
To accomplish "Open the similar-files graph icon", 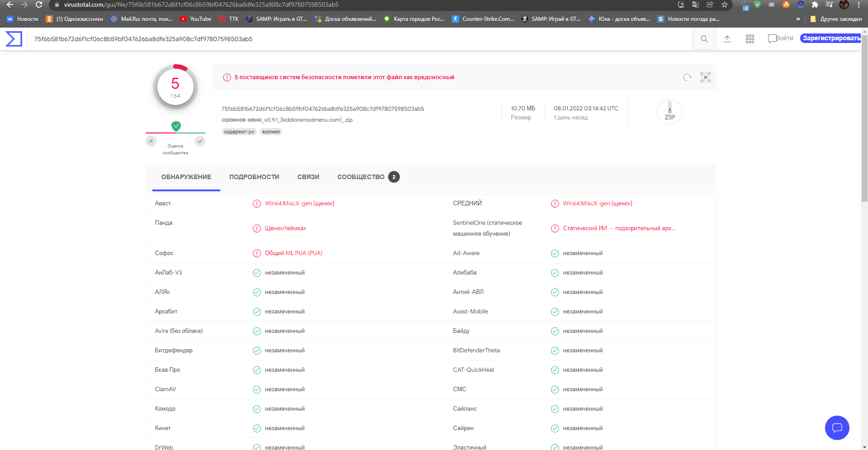I will pyautogui.click(x=706, y=77).
